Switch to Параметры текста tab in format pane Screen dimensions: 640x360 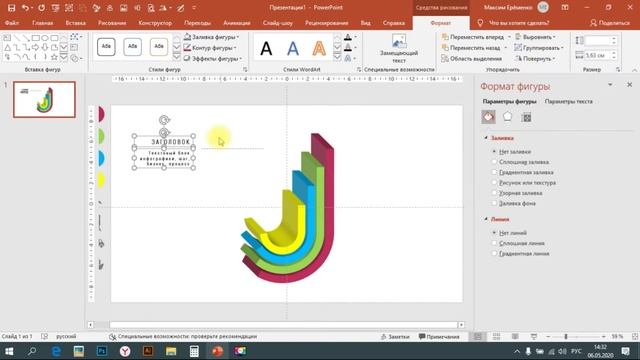[x=568, y=101]
